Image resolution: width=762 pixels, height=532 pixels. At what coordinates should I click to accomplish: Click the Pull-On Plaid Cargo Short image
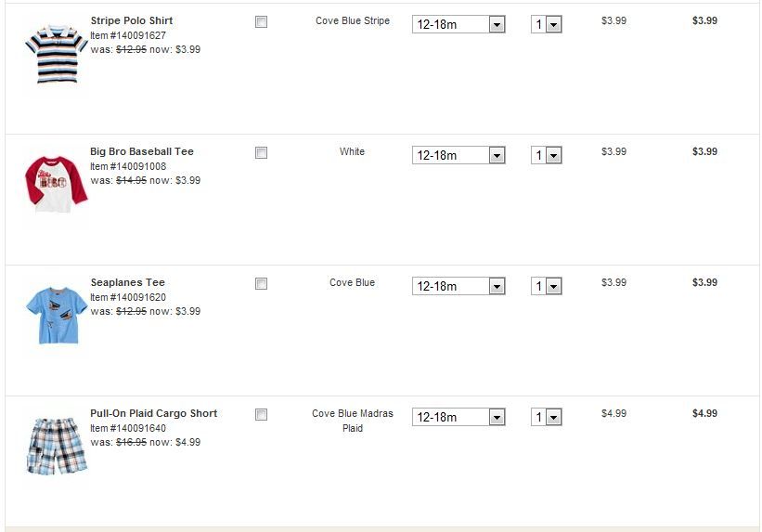pos(56,445)
